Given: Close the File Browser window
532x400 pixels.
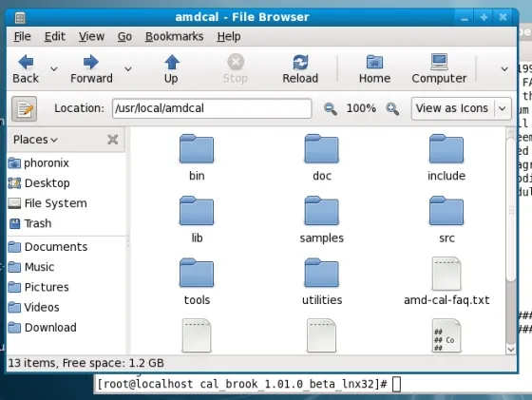Looking at the screenshot, I should tap(503, 17).
